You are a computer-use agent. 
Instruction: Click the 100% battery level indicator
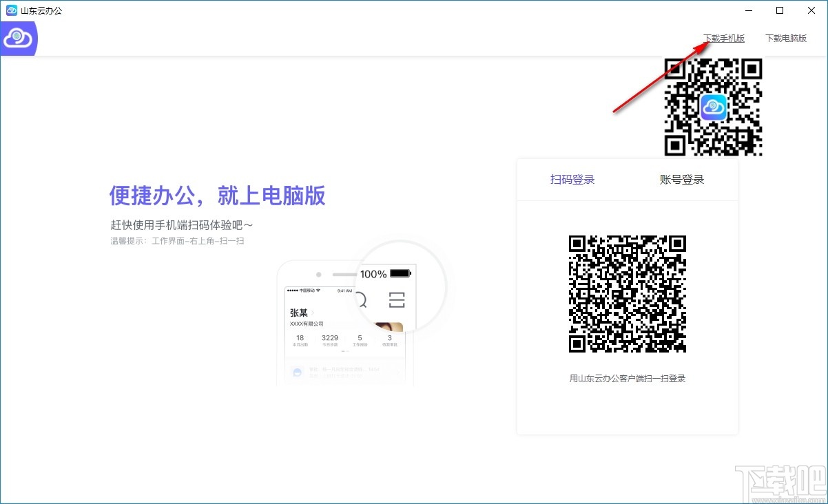tap(373, 274)
